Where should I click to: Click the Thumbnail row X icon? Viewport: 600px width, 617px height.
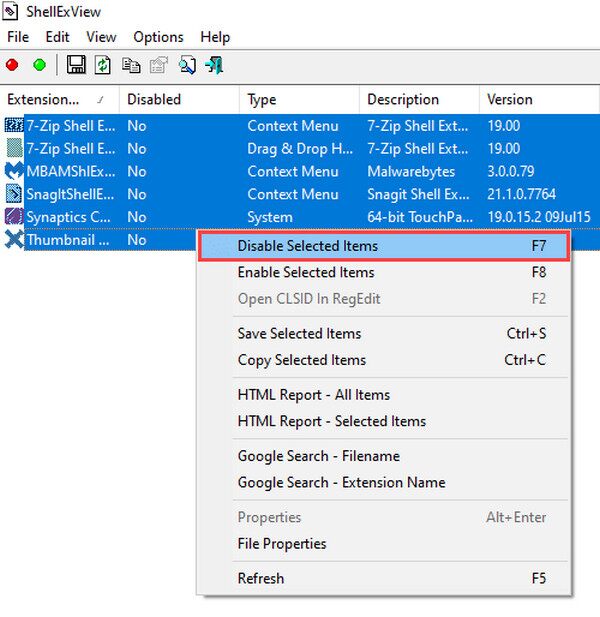pos(14,239)
